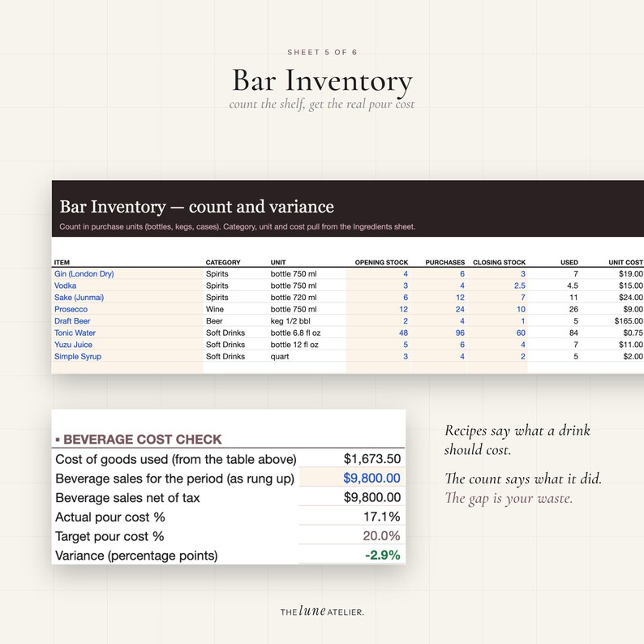Click 'Variance (percentage points)' label
The height and width of the screenshot is (644, 644).
coord(136,556)
